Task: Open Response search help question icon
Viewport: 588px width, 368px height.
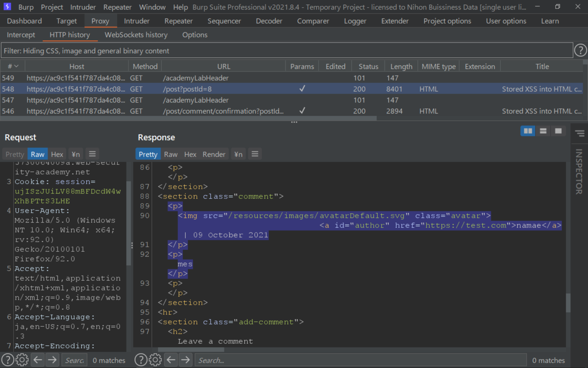Action: pos(141,360)
